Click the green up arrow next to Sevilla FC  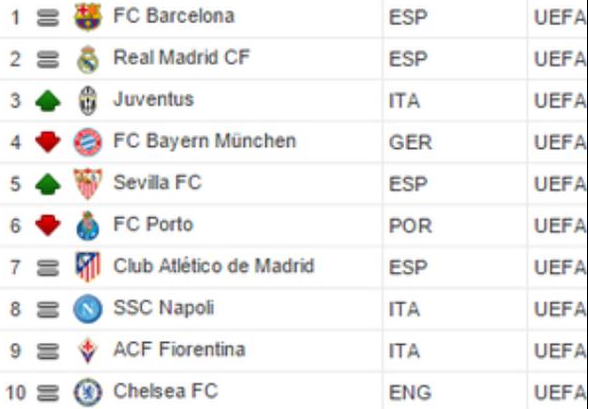coord(48,184)
